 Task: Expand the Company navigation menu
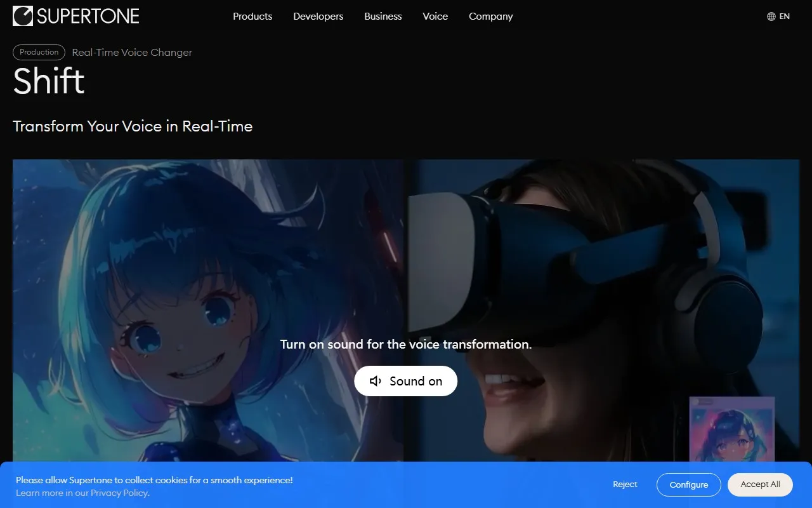pos(490,17)
